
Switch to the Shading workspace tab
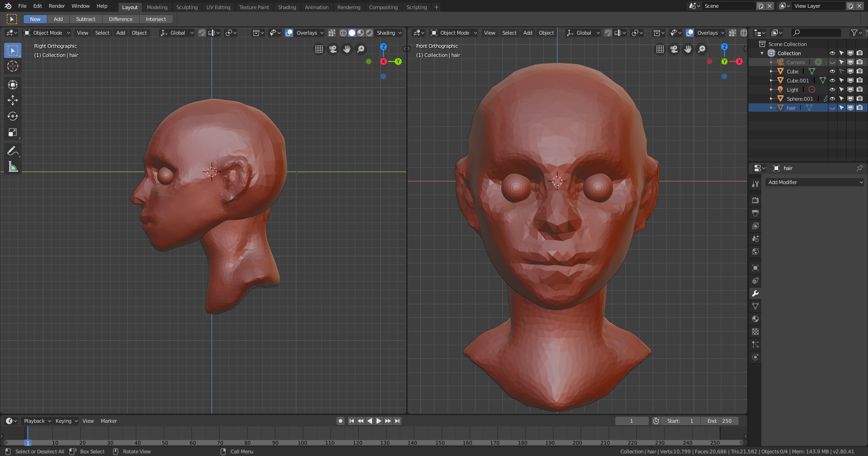tap(287, 7)
